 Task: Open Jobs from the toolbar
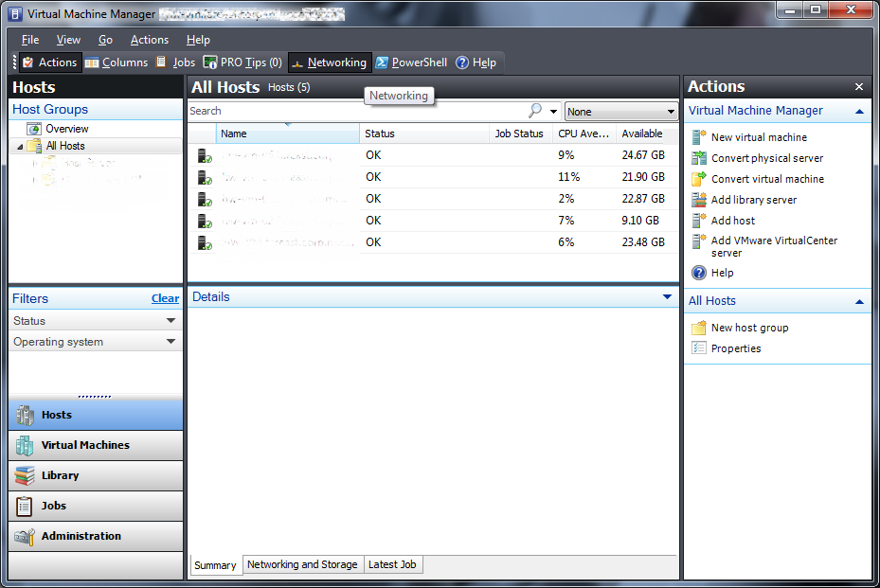175,62
